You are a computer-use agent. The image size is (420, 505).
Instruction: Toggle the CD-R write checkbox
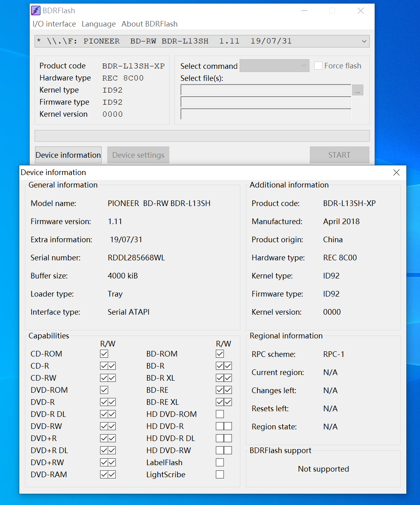click(112, 366)
